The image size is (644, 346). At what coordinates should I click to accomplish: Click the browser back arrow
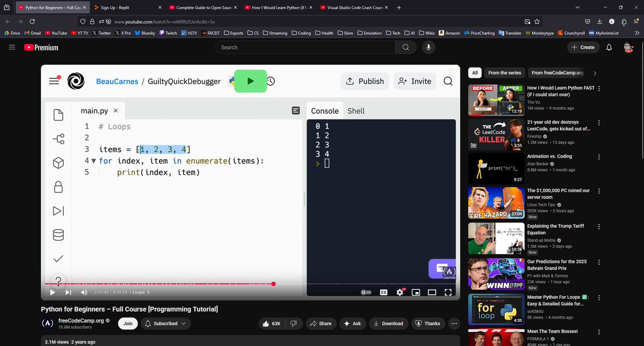[8, 21]
